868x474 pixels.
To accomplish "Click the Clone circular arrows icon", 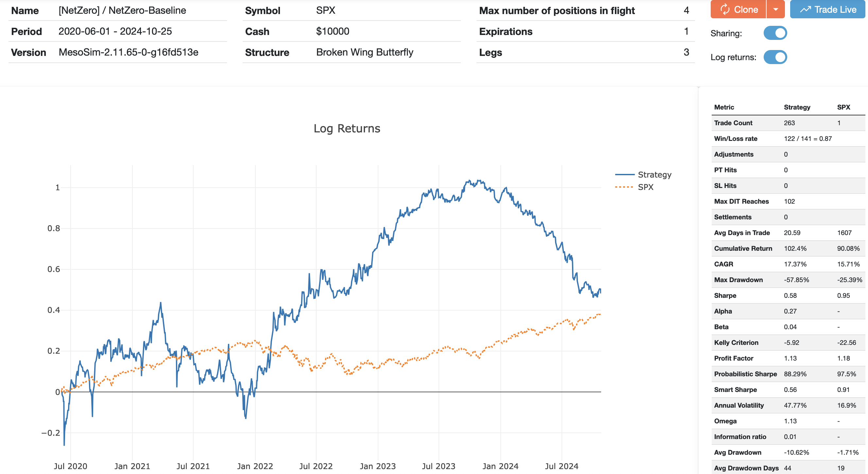I will [x=724, y=9].
